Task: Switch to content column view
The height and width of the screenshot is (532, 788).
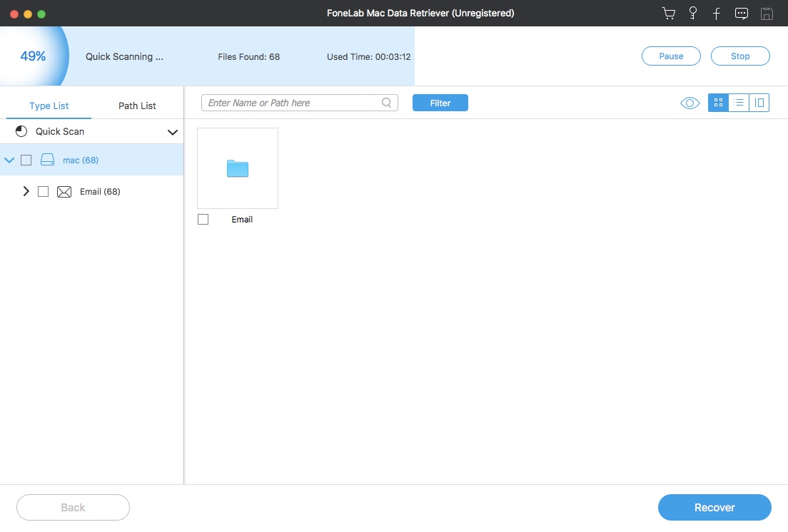Action: (759, 103)
